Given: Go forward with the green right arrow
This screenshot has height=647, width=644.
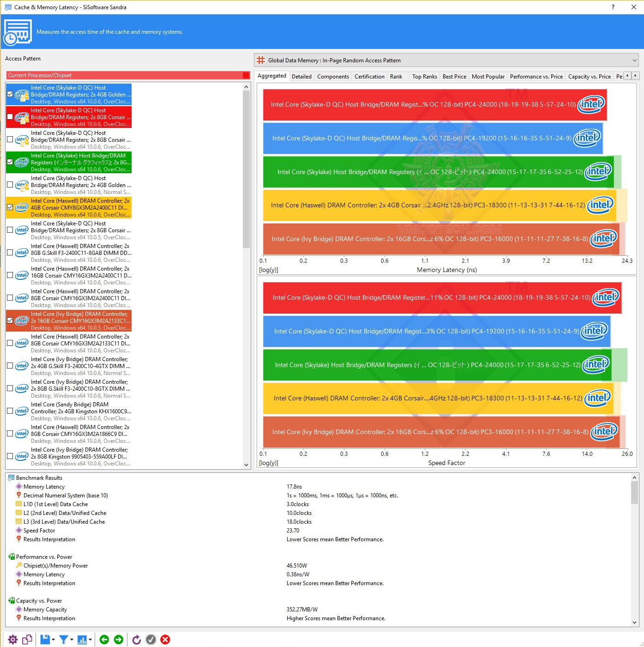Looking at the screenshot, I should [119, 640].
